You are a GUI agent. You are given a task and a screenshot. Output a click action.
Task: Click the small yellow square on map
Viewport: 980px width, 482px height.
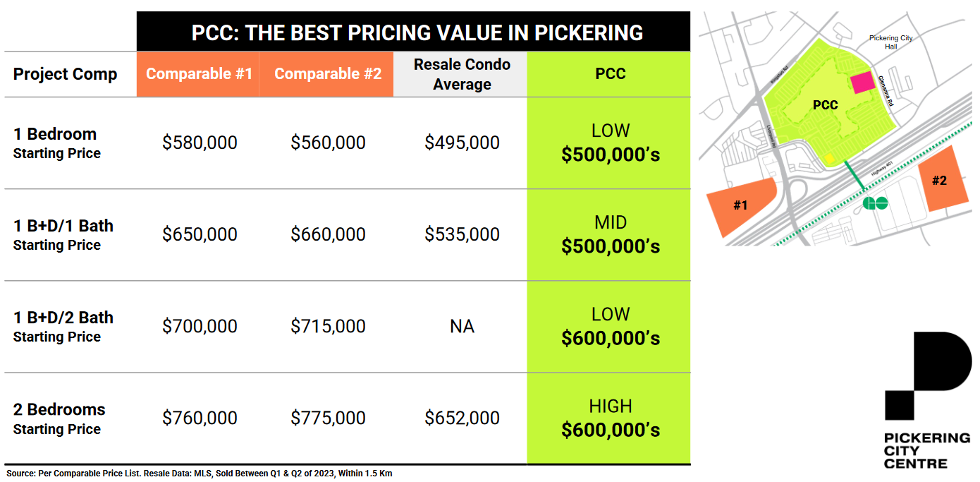[x=829, y=157]
